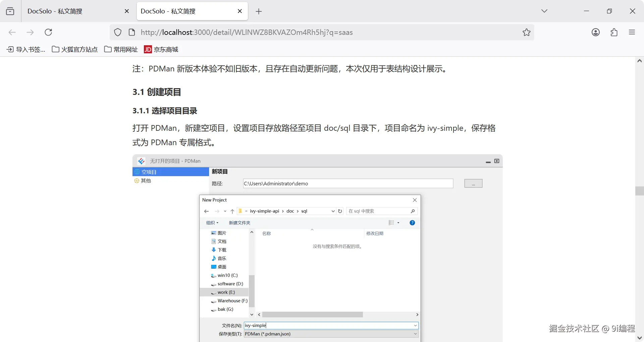
Task: Open a new browser tab
Action: 259,11
